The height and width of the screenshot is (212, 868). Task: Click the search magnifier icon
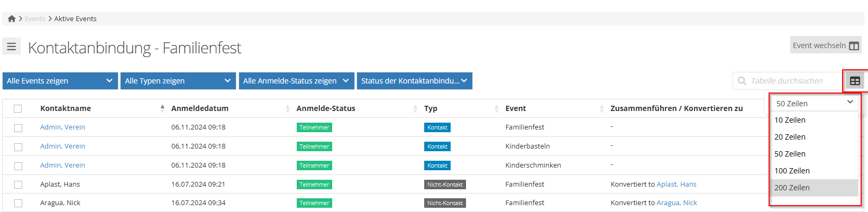click(x=742, y=81)
